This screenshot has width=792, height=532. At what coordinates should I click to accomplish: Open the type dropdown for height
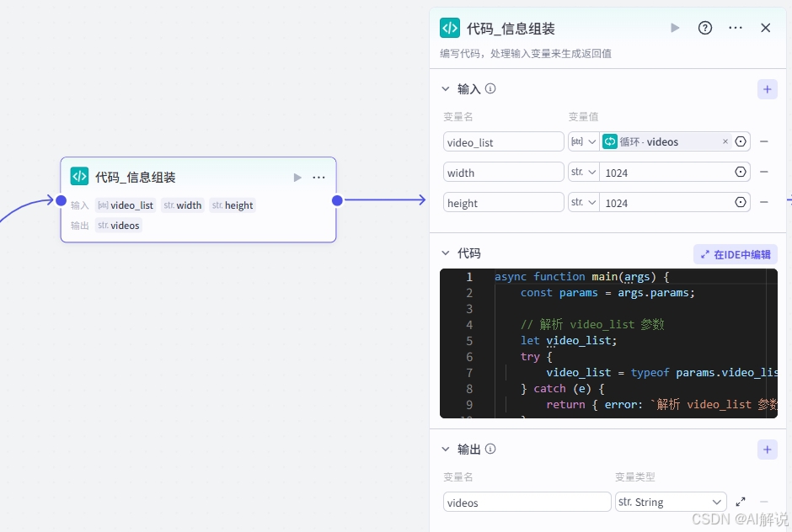(x=584, y=202)
